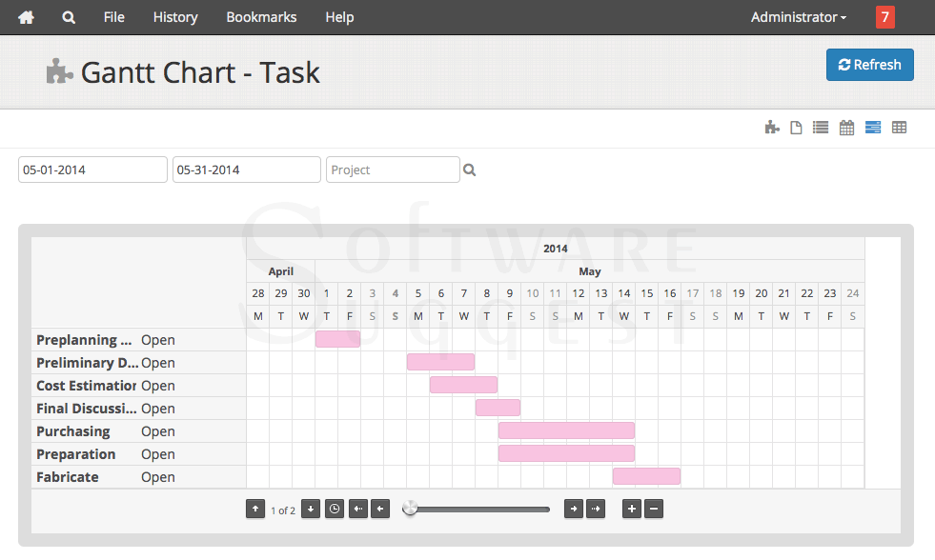Select the table grid view icon
Image resolution: width=935 pixels, height=560 pixels.
tap(899, 128)
